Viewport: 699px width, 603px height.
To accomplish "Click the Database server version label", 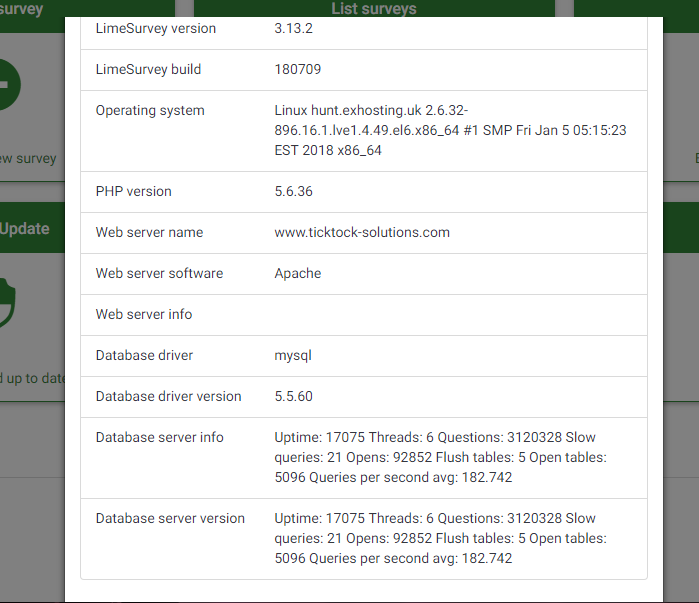I will coord(170,519).
